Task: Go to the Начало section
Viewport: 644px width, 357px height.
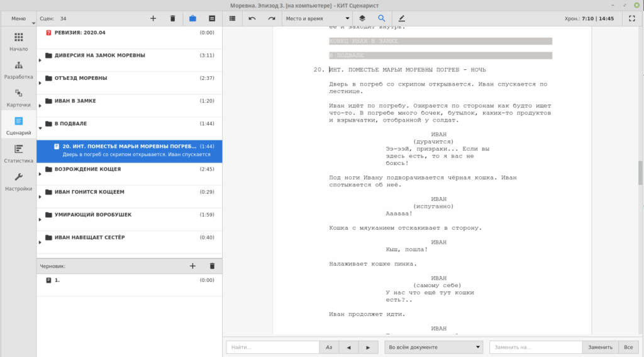Action: [18, 42]
